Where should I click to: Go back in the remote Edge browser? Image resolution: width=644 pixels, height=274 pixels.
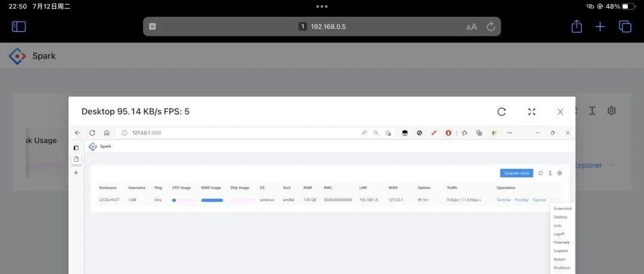(78, 133)
